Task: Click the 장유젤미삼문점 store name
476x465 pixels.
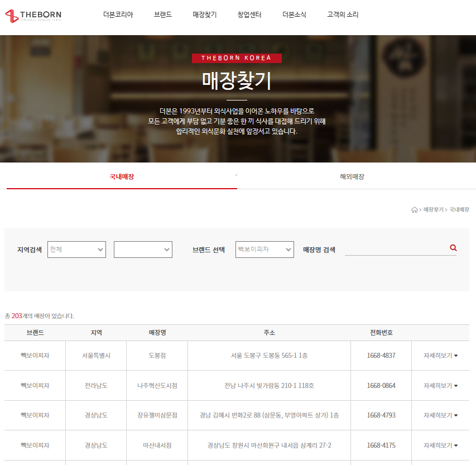Action: click(157, 415)
